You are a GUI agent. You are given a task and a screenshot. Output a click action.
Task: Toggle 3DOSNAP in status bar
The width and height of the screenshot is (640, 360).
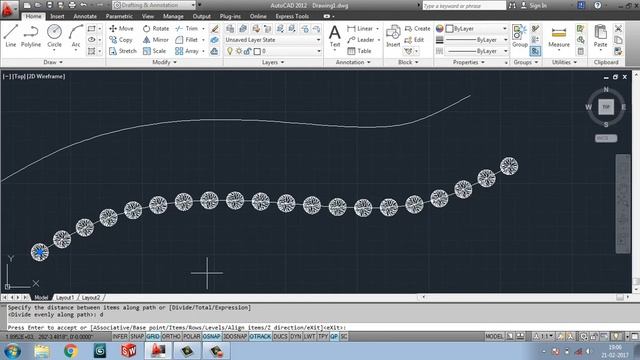[235, 337]
